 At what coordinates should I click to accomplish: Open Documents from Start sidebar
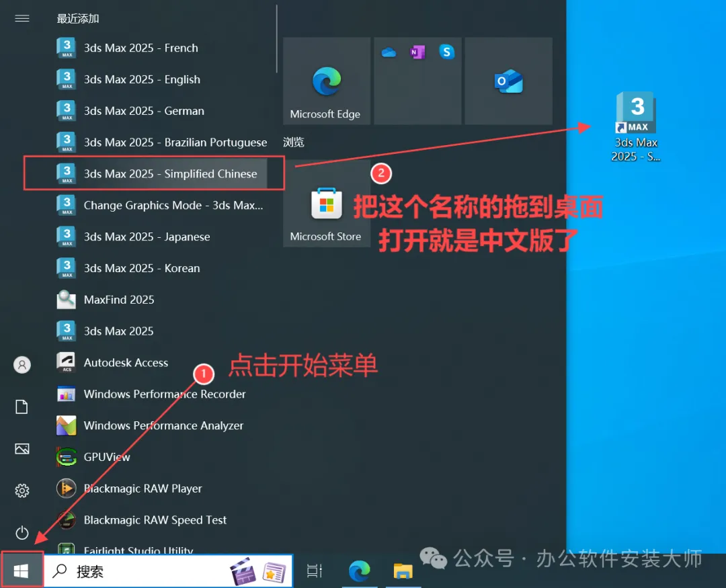point(22,407)
